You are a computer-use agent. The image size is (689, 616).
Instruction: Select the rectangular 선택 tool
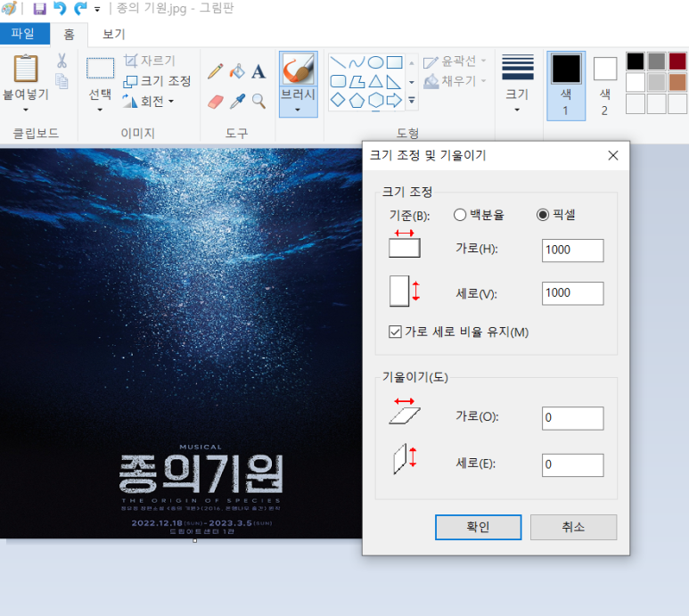(x=100, y=68)
